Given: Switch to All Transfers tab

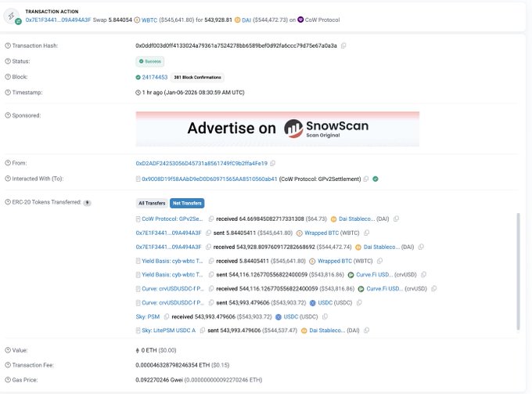Looking at the screenshot, I should (152, 203).
